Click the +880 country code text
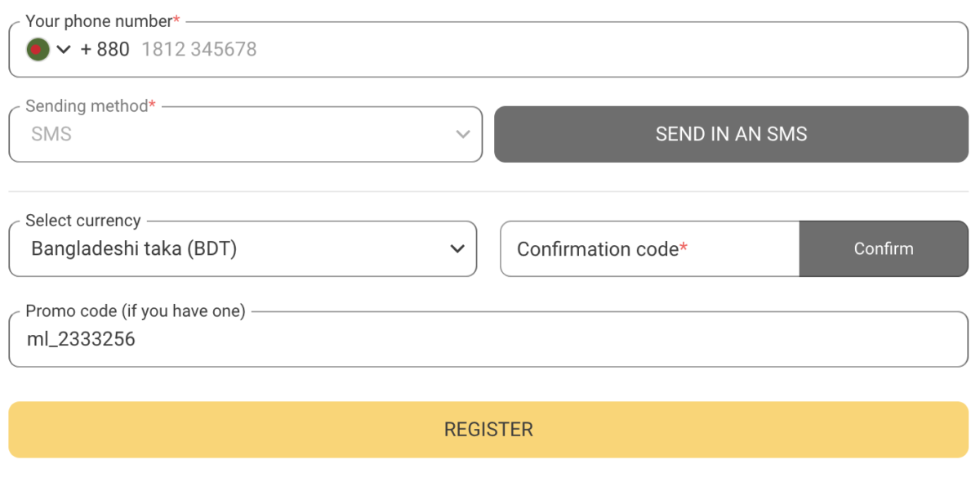The width and height of the screenshot is (980, 482). pyautogui.click(x=104, y=49)
